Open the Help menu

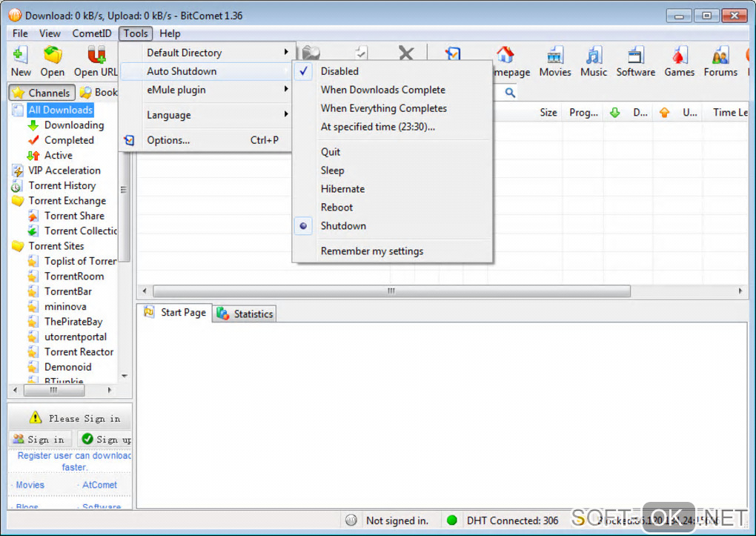(x=170, y=33)
